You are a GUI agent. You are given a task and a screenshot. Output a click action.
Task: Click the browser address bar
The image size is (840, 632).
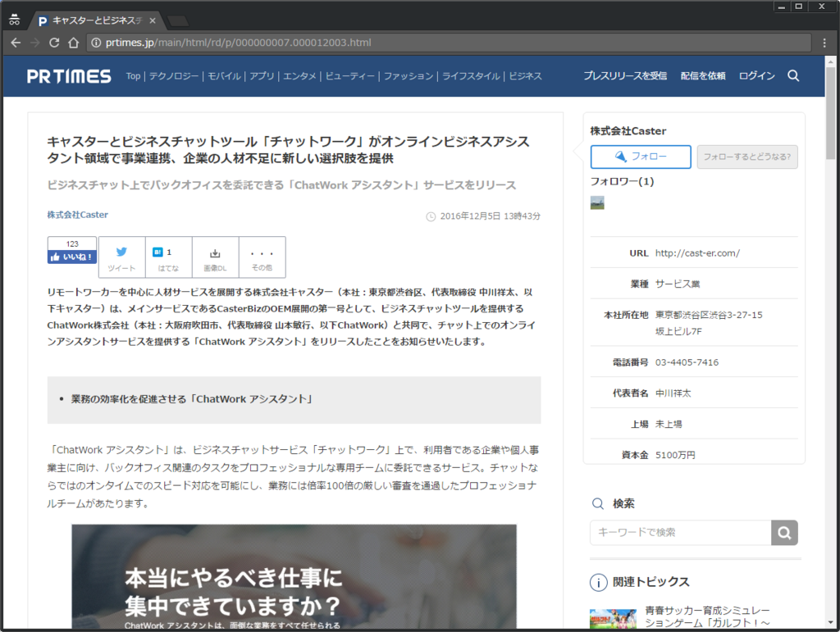click(x=449, y=43)
